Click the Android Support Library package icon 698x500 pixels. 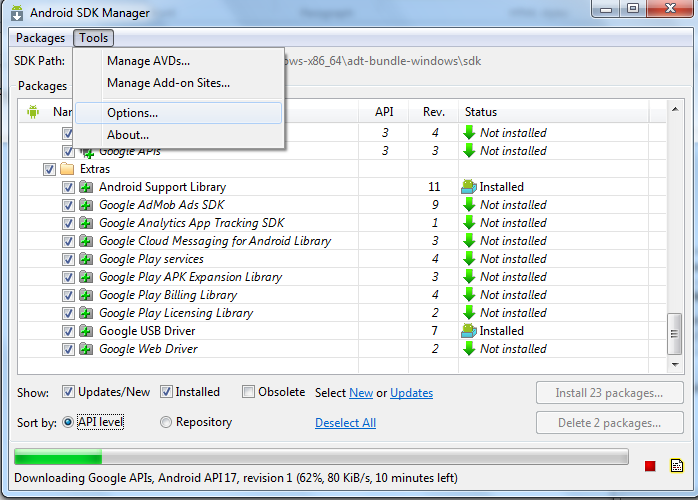click(x=86, y=187)
